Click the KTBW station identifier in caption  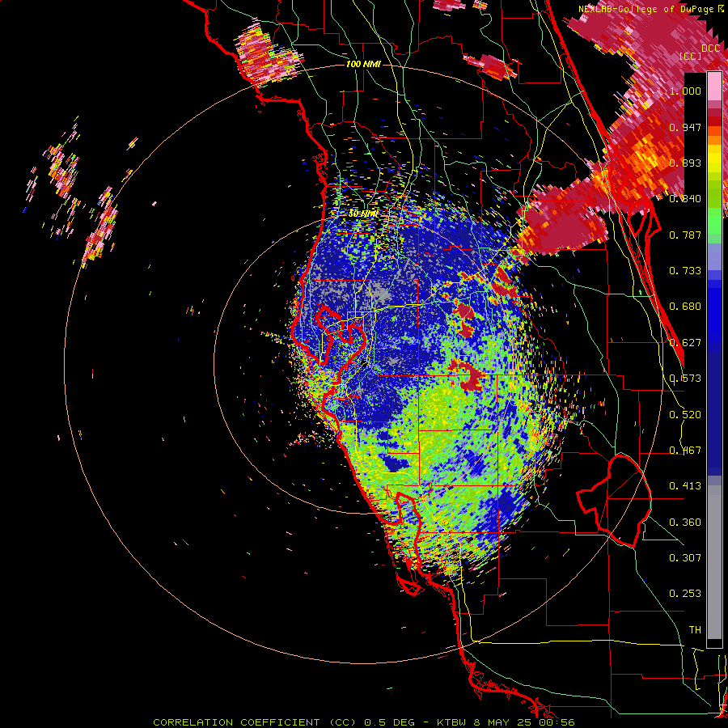click(453, 722)
